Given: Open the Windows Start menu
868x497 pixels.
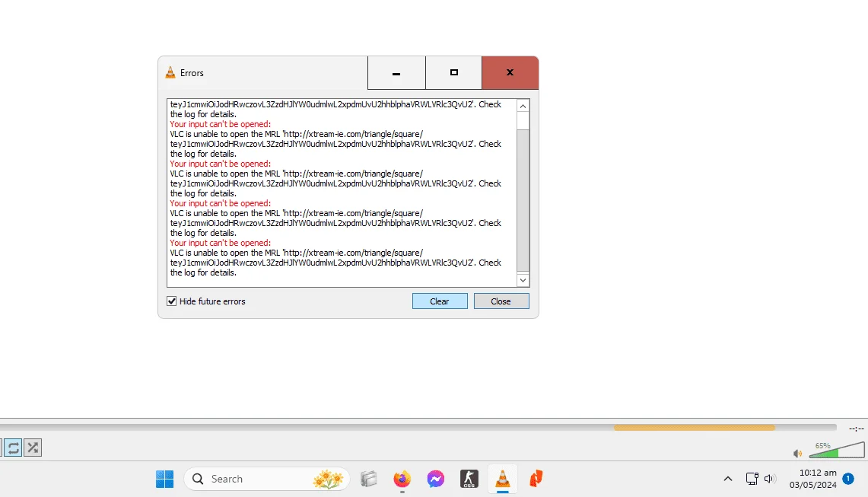Looking at the screenshot, I should 164,479.
